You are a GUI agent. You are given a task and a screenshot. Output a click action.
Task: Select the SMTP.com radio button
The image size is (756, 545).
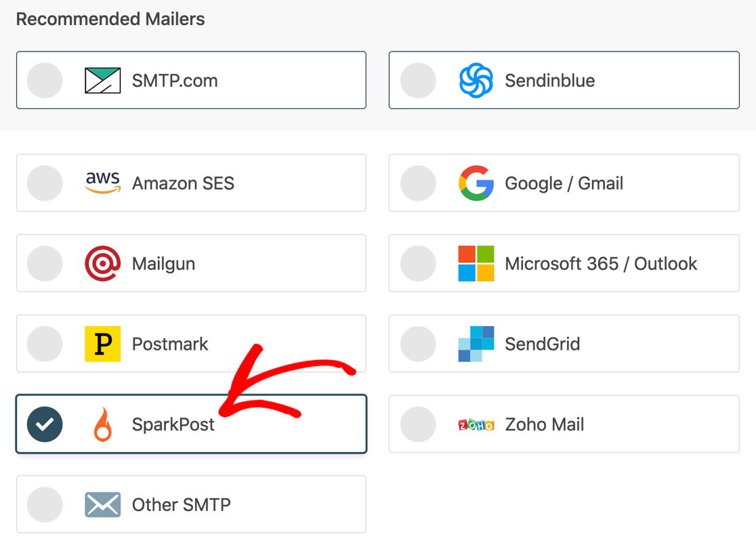45,81
